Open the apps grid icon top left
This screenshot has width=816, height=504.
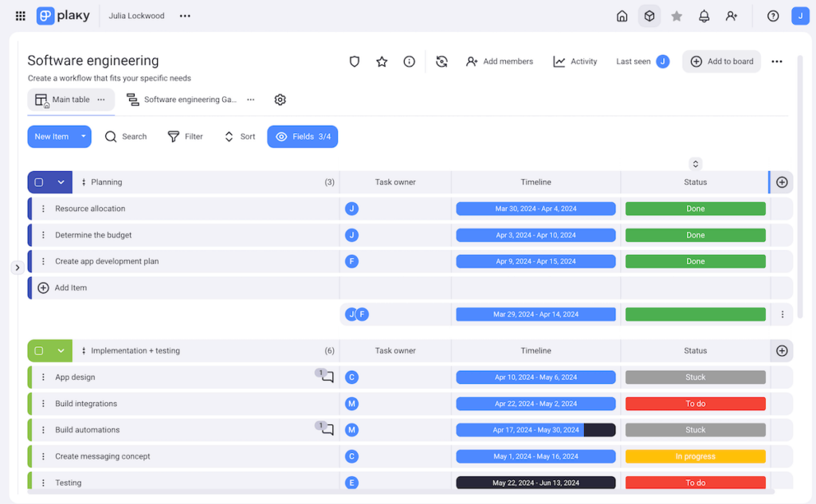[20, 15]
